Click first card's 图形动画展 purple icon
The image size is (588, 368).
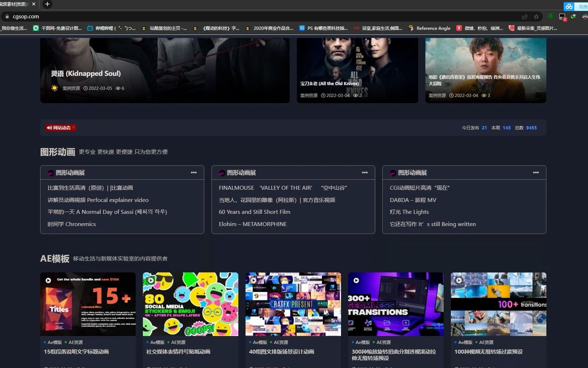pyautogui.click(x=51, y=173)
